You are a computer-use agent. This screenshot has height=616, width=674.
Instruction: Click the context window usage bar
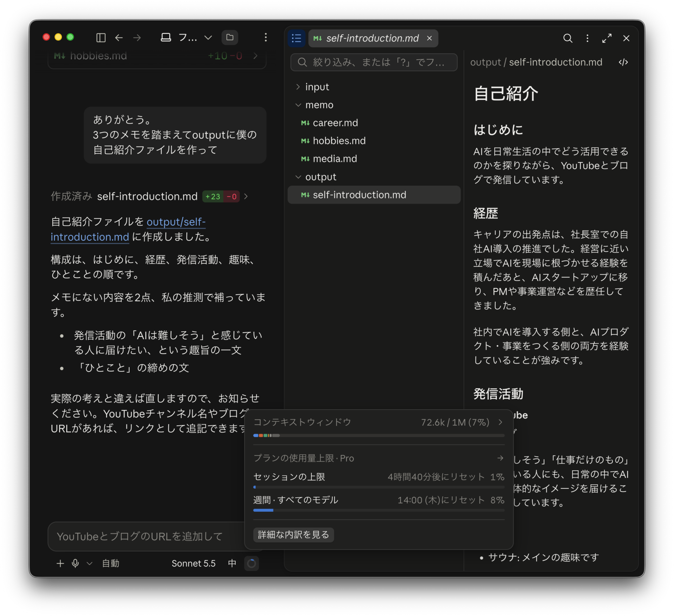tap(379, 435)
